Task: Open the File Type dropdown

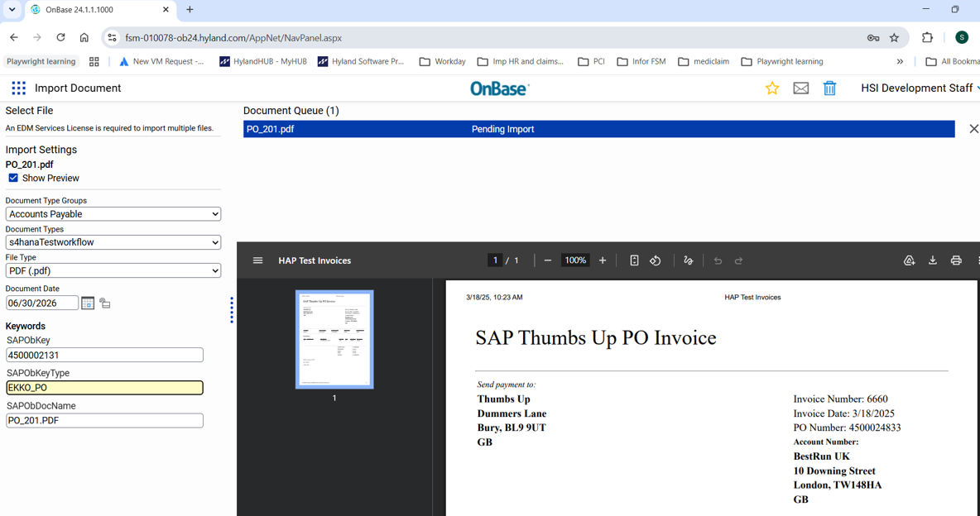Action: click(113, 270)
